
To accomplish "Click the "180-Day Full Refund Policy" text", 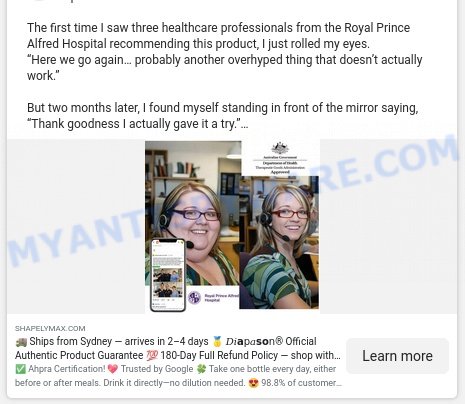I will [219, 355].
